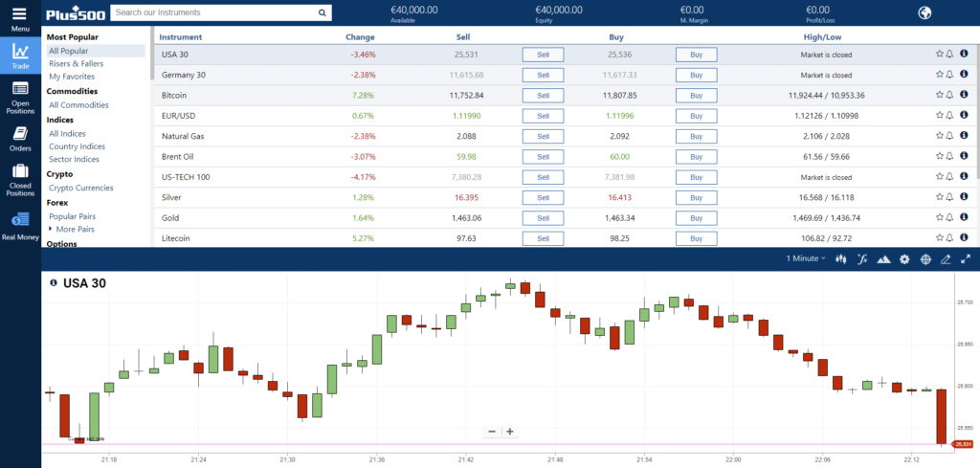
Task: Zoom out chart with minus button
Action: [492, 431]
